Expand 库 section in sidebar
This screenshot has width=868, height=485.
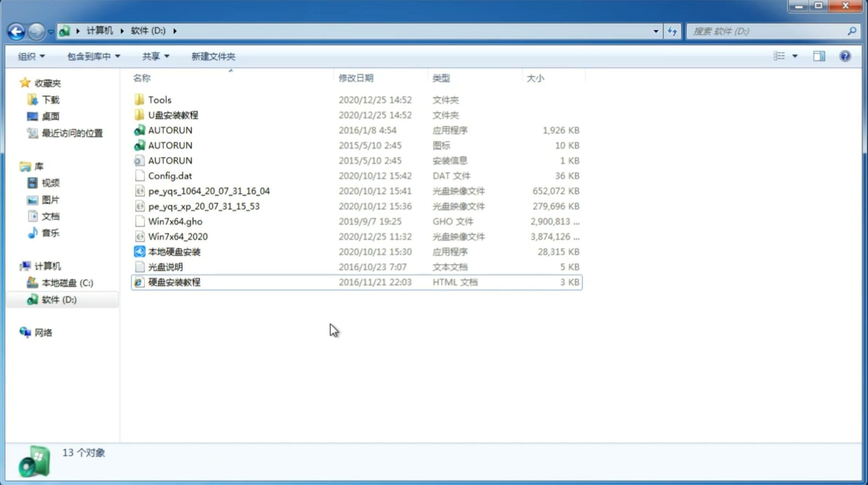point(16,166)
